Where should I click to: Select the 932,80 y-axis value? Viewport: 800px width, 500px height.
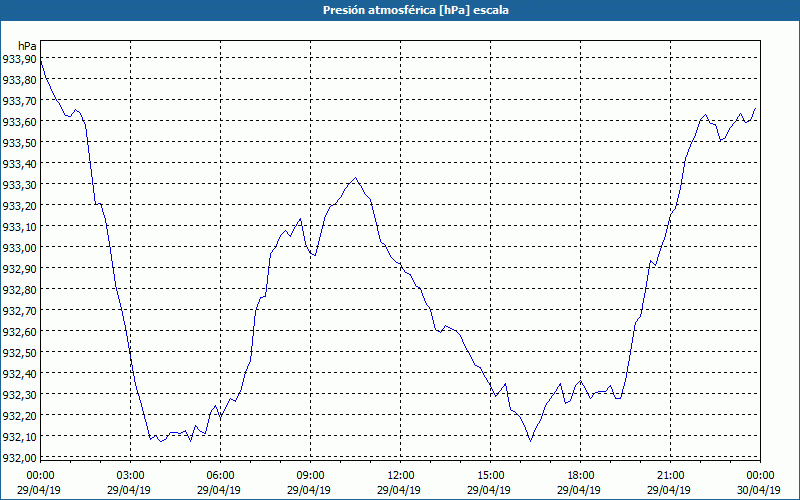point(19,289)
